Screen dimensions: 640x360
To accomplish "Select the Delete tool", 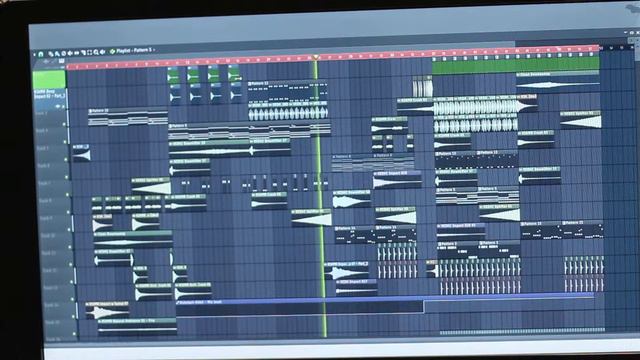I will 63,52.
